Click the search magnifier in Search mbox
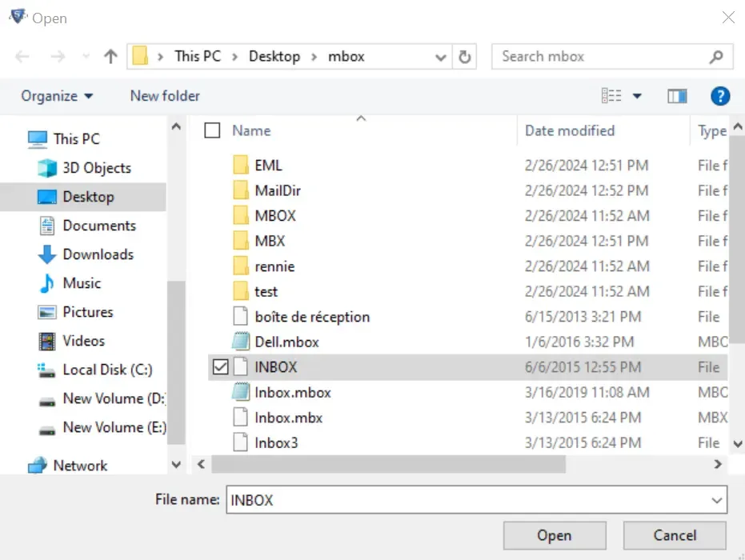Screen dimensions: 745x560 718,56
